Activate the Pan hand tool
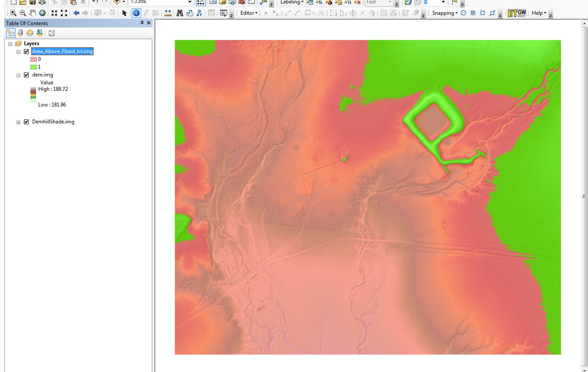Viewport: 588px width, 372px height. [x=33, y=13]
